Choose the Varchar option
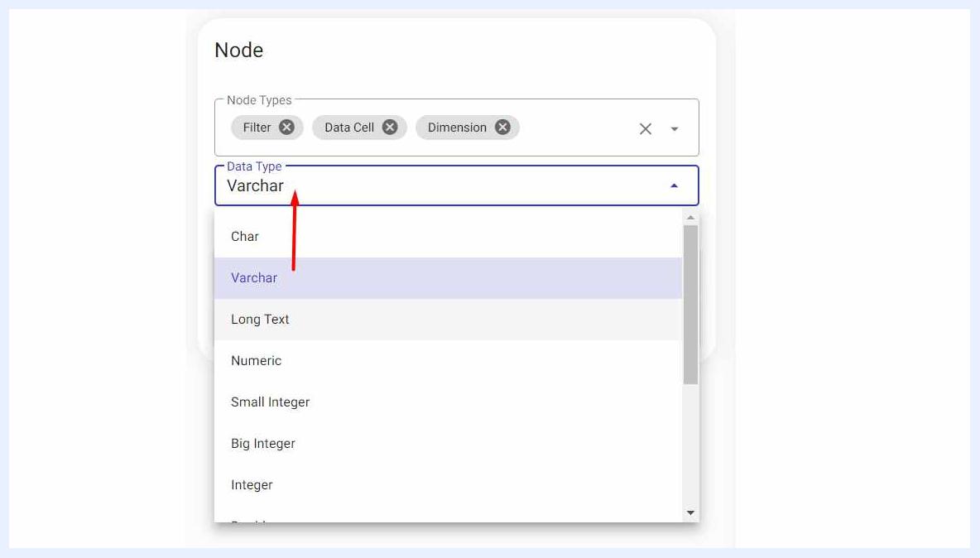 tap(448, 278)
